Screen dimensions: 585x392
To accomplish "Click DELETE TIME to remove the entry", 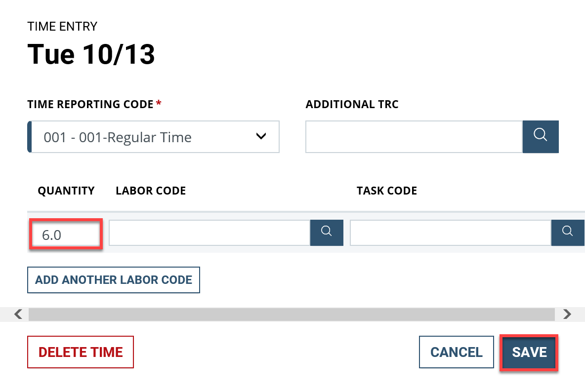I will pyautogui.click(x=80, y=352).
